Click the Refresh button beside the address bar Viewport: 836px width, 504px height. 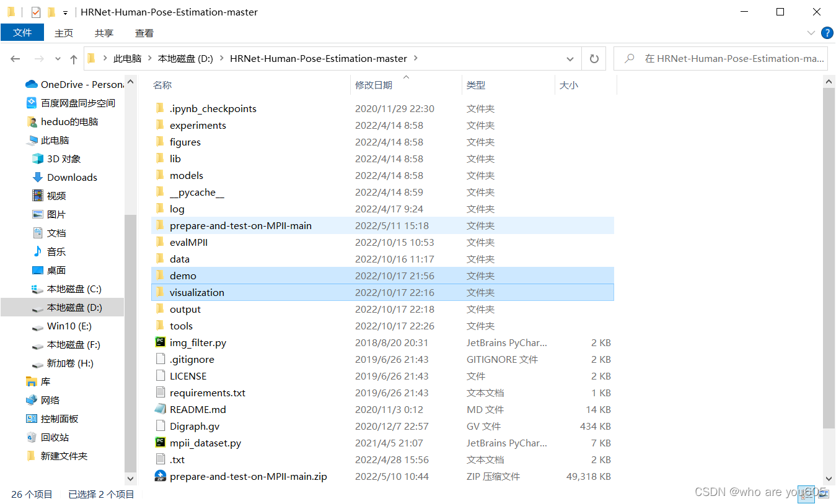[593, 58]
